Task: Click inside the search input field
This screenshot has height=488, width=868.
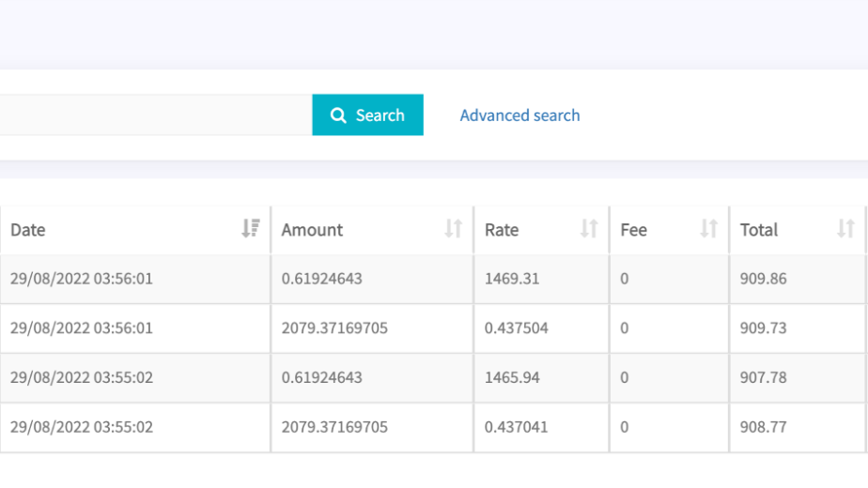Action: 155,115
